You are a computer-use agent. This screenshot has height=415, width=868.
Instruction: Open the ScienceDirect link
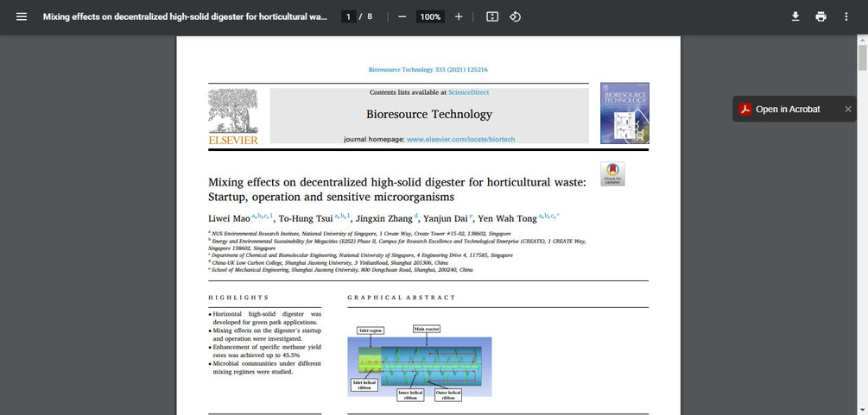click(468, 92)
